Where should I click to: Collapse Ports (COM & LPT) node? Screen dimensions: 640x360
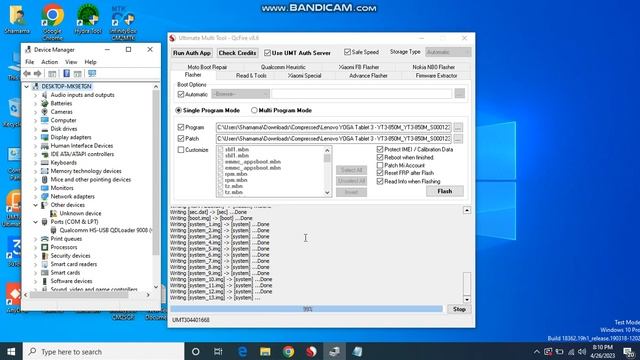pyautogui.click(x=36, y=222)
